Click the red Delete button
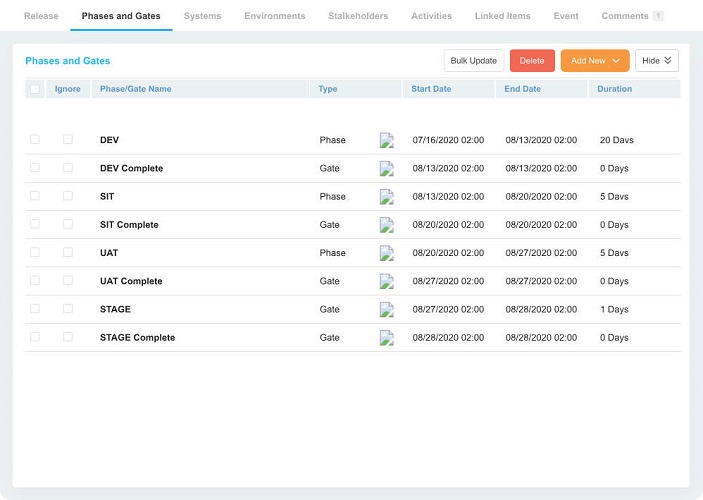This screenshot has height=500, width=703. [x=532, y=61]
